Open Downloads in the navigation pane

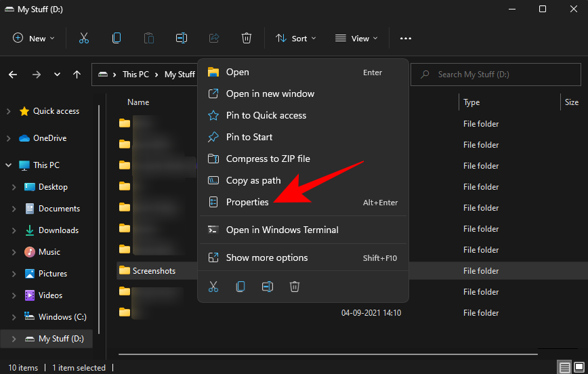tap(58, 230)
